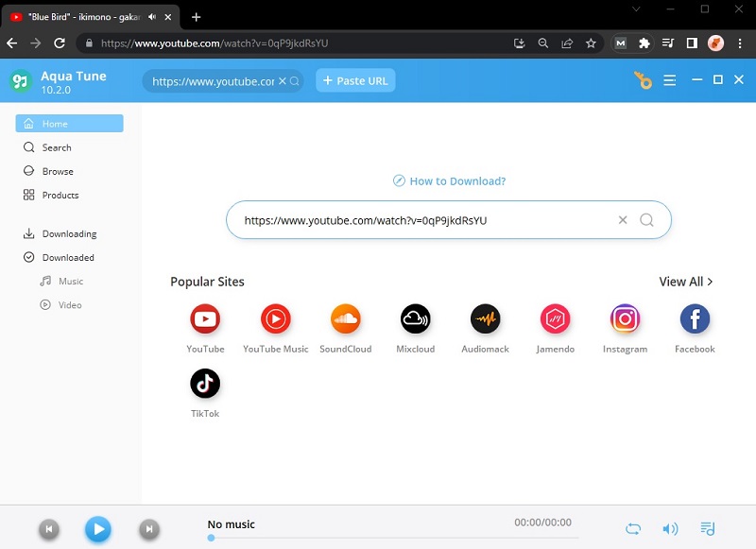Click the player volume speaker icon
The width and height of the screenshot is (756, 549).
[x=670, y=529]
